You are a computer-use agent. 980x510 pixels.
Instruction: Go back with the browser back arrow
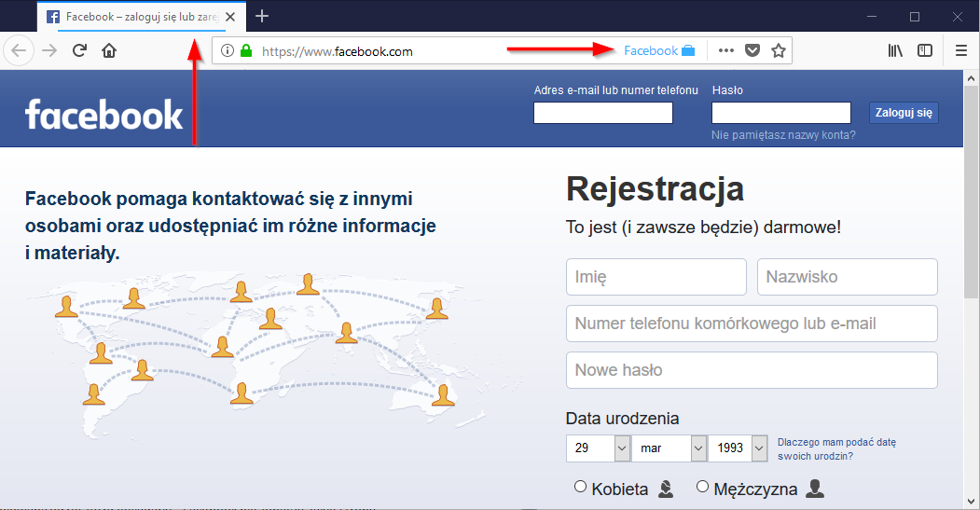point(19,50)
